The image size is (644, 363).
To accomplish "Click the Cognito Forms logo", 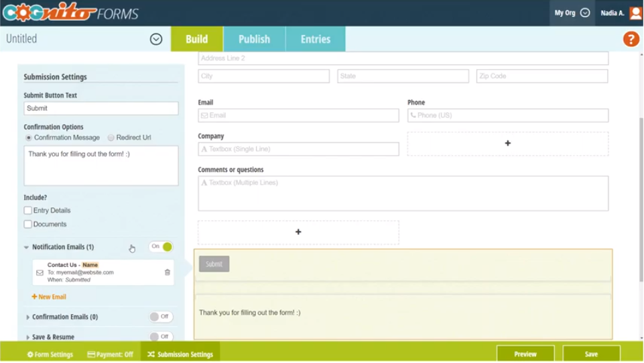I will 70,13.
